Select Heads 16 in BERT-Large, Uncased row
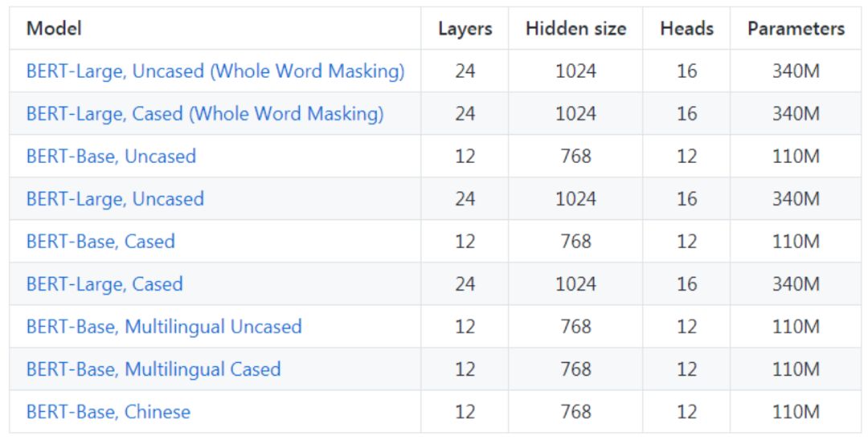Viewport: 868px width, 440px height. pyautogui.click(x=686, y=199)
